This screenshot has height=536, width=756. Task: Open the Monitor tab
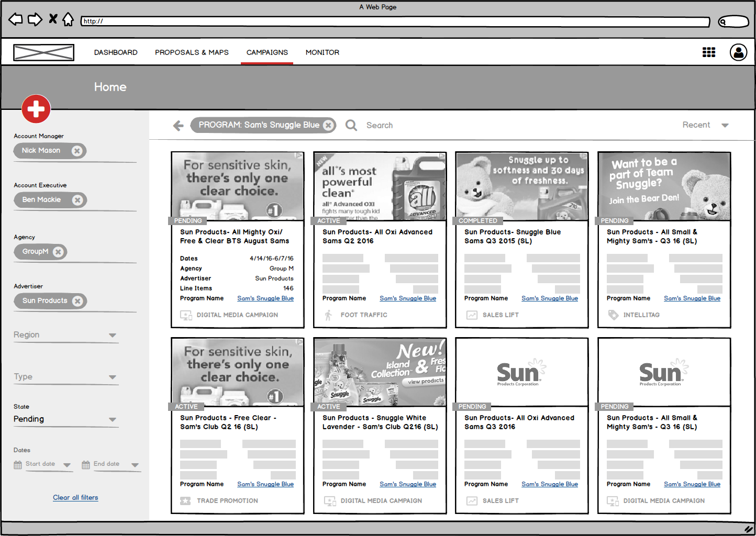click(323, 52)
